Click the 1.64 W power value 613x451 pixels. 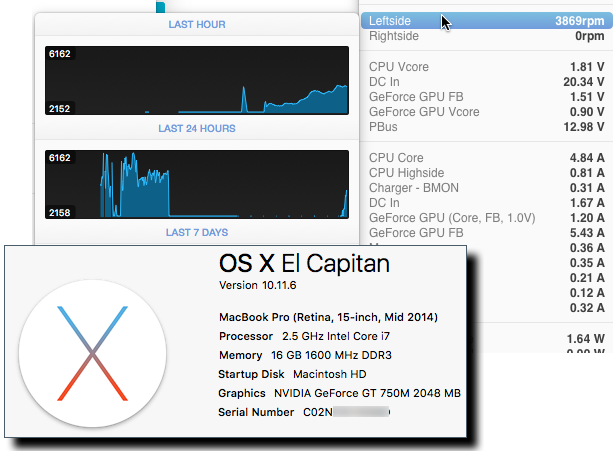pos(586,338)
